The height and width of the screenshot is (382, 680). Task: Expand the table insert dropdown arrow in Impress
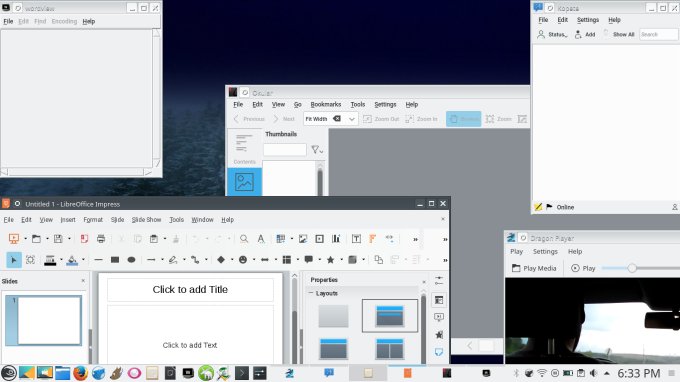tap(291, 238)
